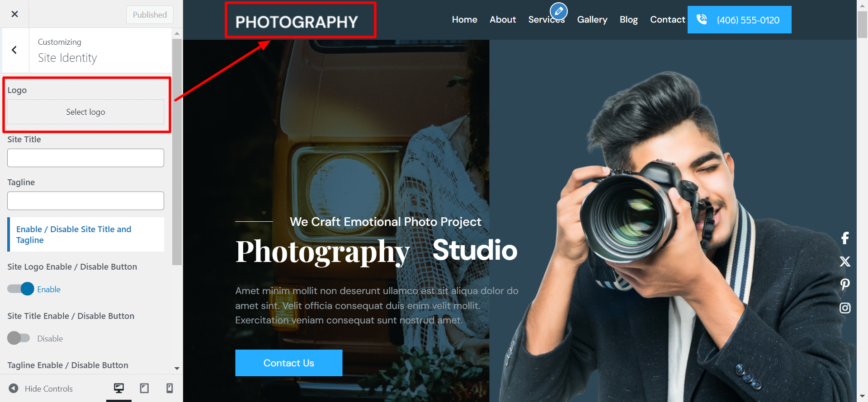Hide Controls collapse button

(x=41, y=388)
